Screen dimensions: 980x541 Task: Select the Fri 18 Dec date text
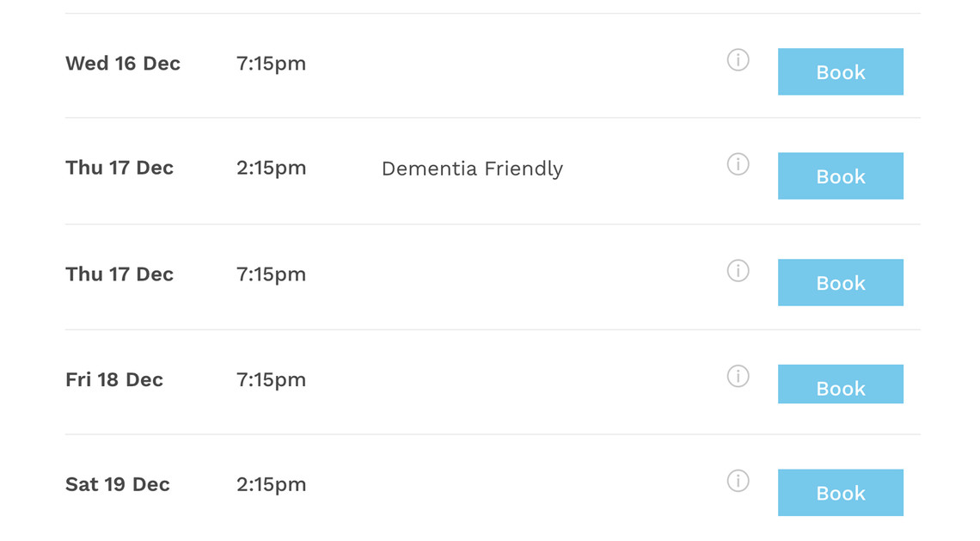coord(114,379)
